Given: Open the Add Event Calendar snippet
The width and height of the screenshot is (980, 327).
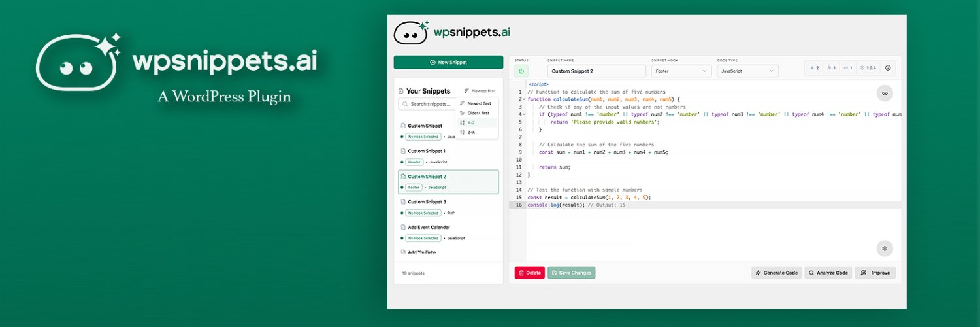Looking at the screenshot, I should coord(448,232).
